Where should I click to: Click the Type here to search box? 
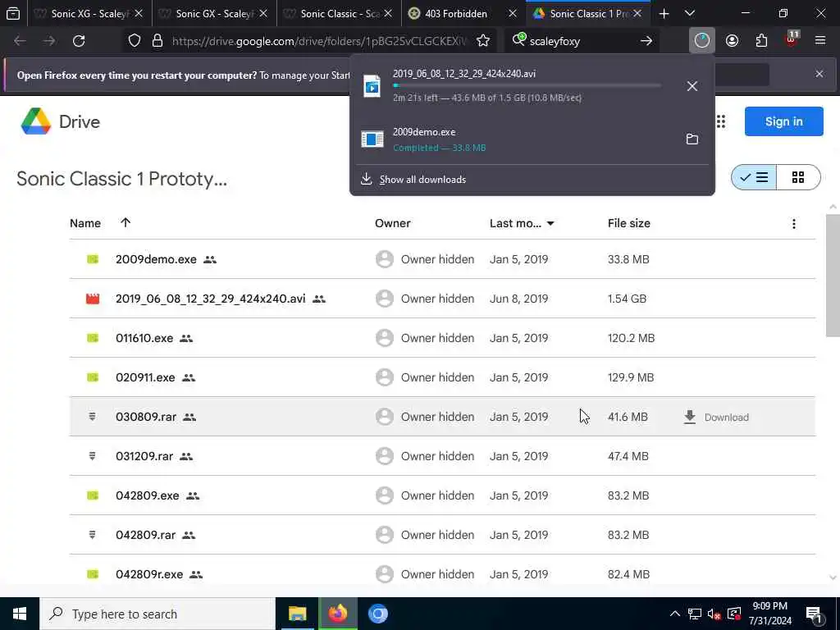[x=157, y=614]
